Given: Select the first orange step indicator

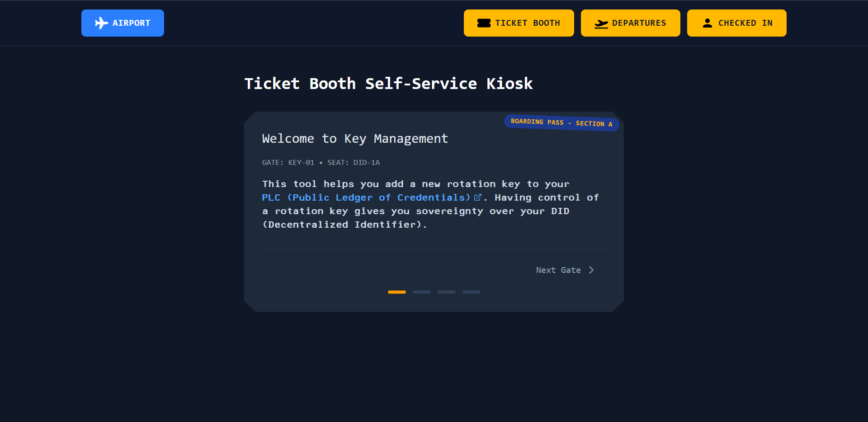Looking at the screenshot, I should pos(397,292).
